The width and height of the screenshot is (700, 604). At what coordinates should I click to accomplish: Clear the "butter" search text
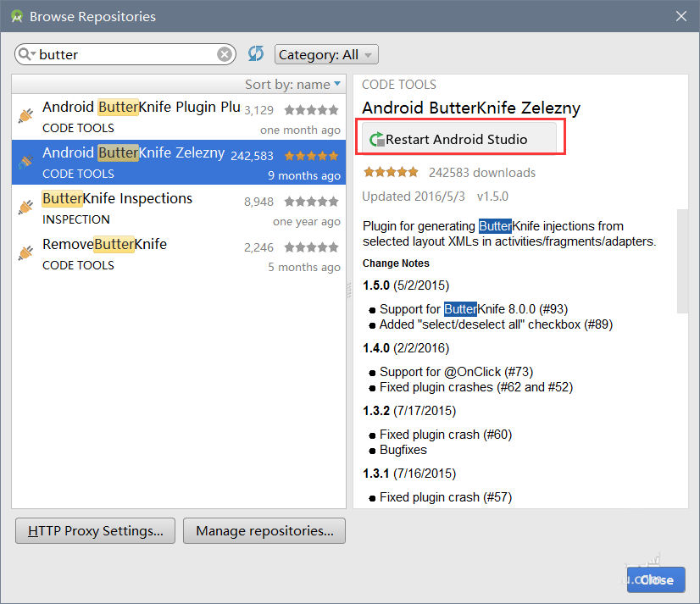[225, 54]
